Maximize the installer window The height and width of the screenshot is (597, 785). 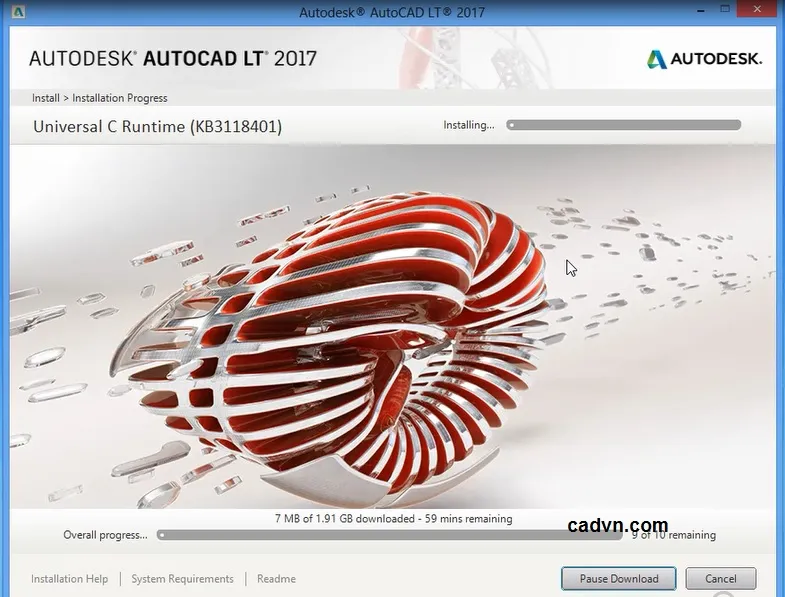click(725, 9)
